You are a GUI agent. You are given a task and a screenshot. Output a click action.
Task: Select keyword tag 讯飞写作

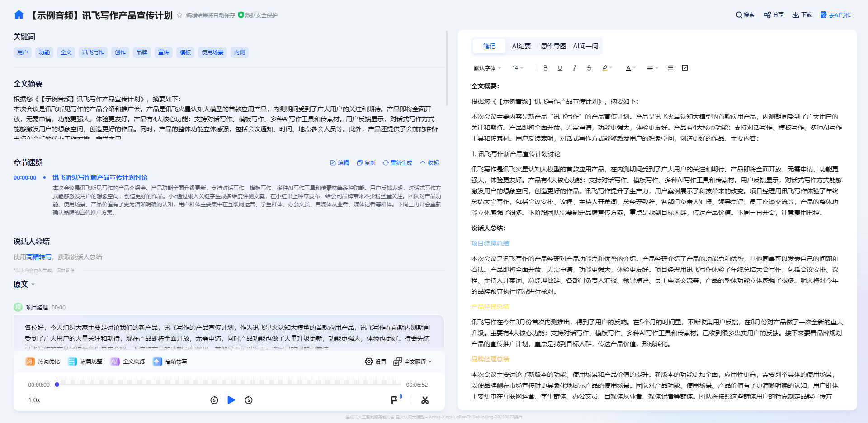click(x=93, y=52)
